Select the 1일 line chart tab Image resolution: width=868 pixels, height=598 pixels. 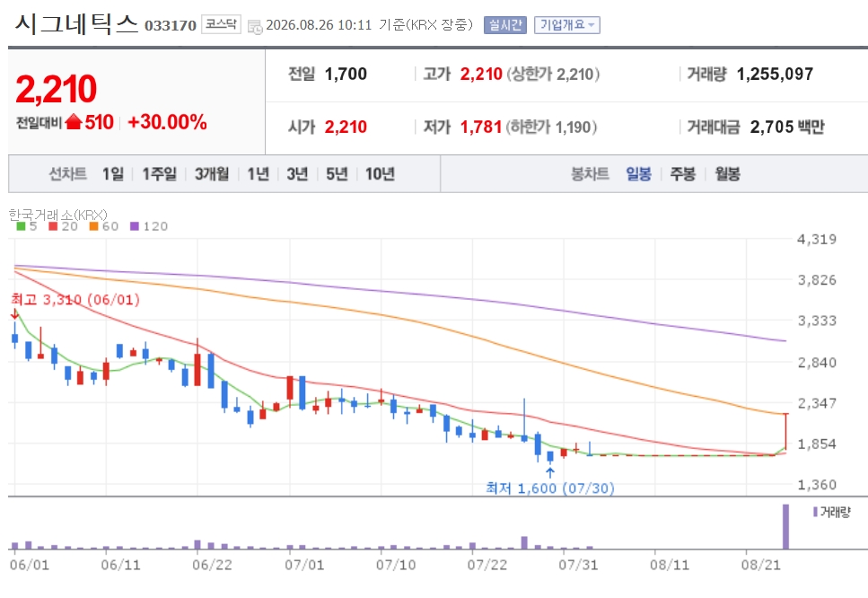pos(113,174)
